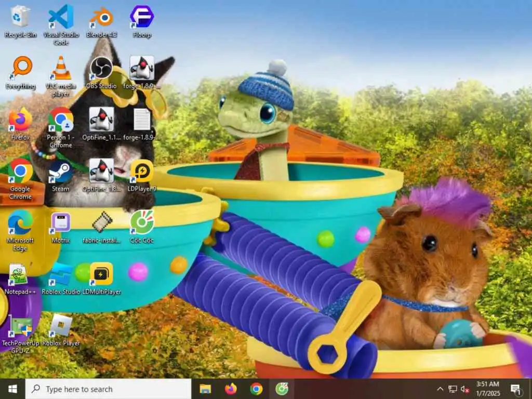Open Firefox from the taskbar

point(231,389)
